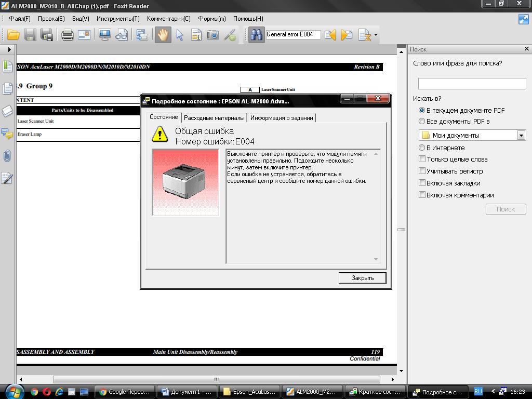
Task: Click the Open folder toolbar icon
Action: (x=14, y=35)
